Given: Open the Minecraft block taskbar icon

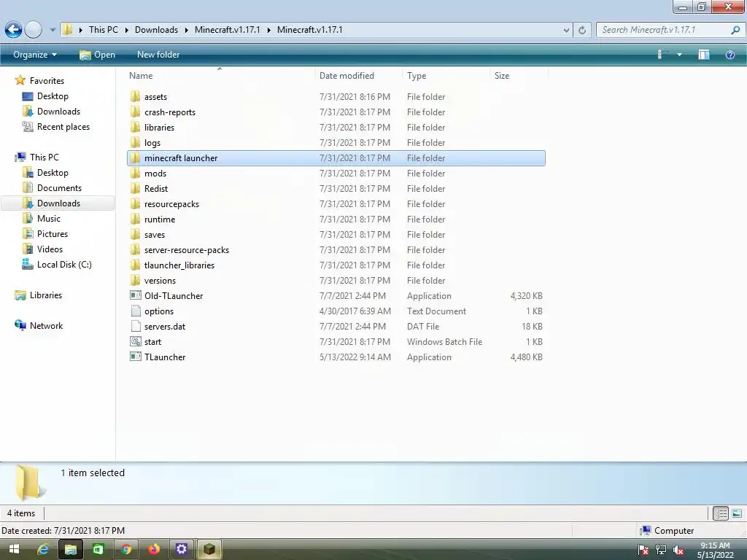Looking at the screenshot, I should coord(209,549).
